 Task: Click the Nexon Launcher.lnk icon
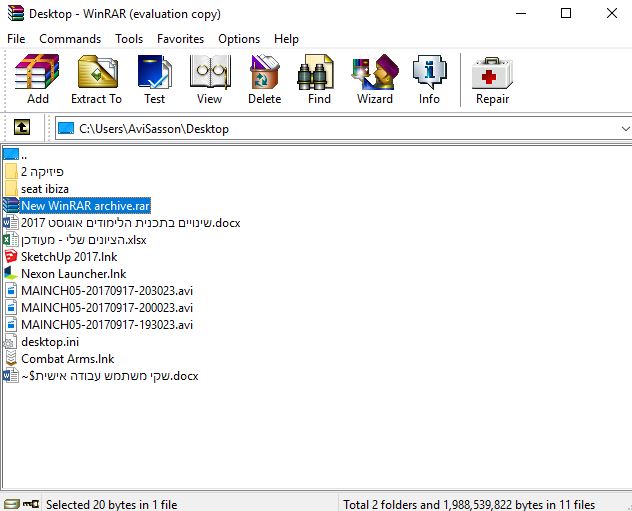coord(11,273)
